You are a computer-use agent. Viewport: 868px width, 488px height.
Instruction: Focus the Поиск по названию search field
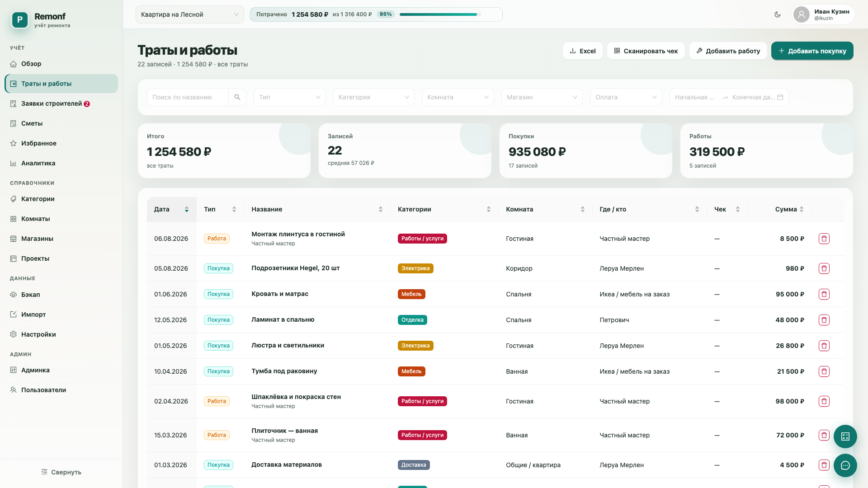(x=188, y=97)
